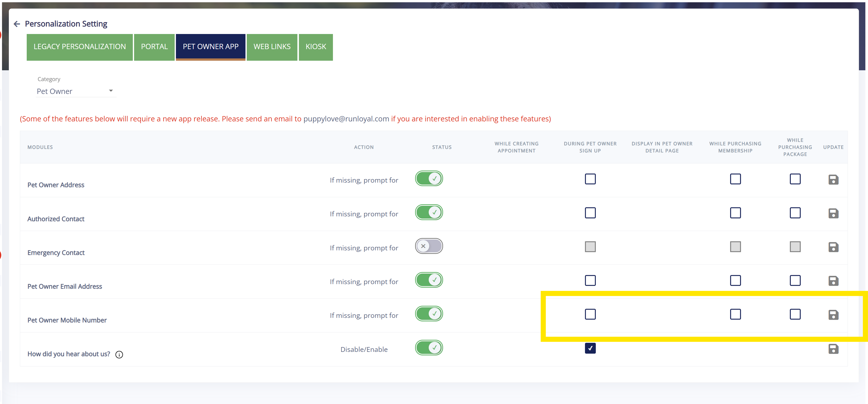Image resolution: width=868 pixels, height=404 pixels.
Task: Open the WEB LINKS tab
Action: tap(272, 47)
